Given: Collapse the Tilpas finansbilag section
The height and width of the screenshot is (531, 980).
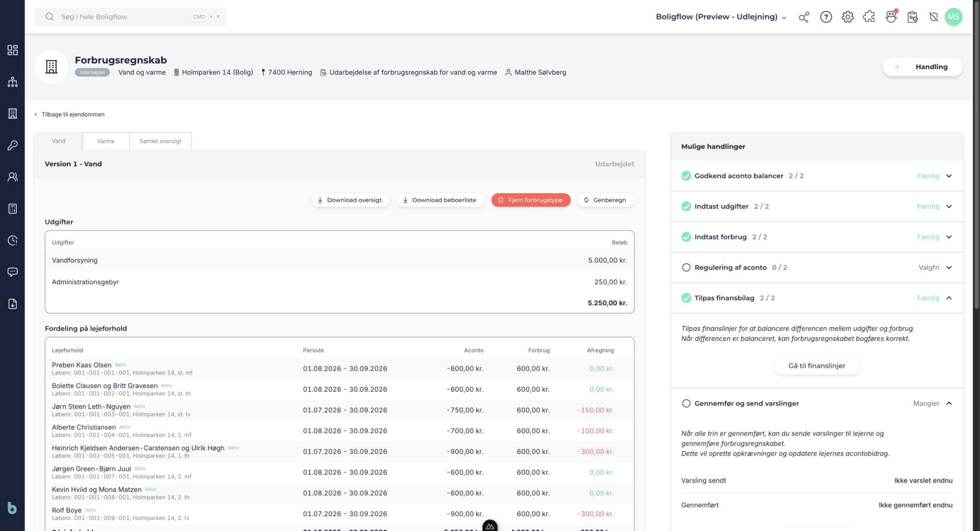Looking at the screenshot, I should [x=949, y=298].
